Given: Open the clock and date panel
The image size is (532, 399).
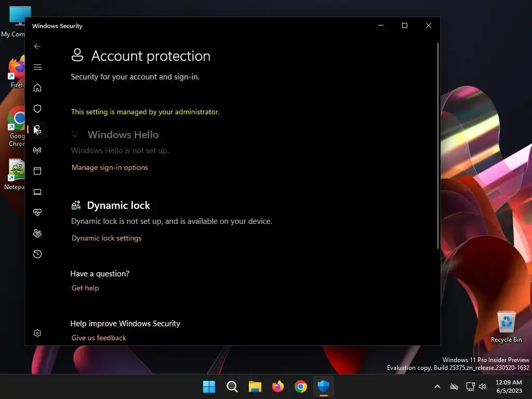Looking at the screenshot, I should [509, 387].
